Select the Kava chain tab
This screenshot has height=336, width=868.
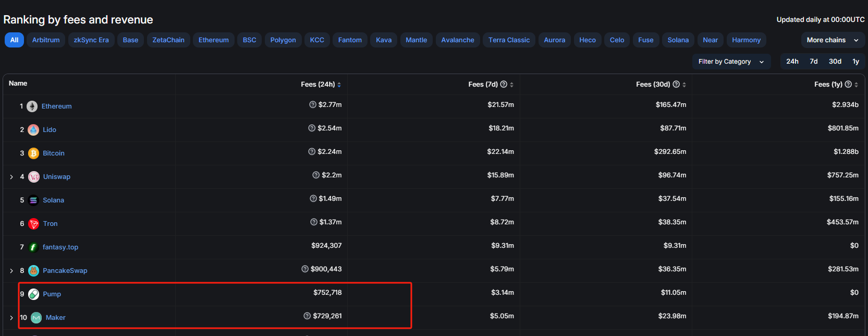click(x=384, y=40)
